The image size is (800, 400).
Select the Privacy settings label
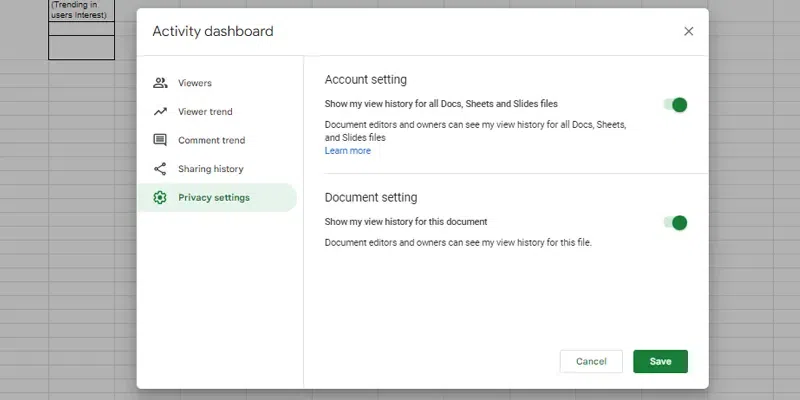click(214, 197)
